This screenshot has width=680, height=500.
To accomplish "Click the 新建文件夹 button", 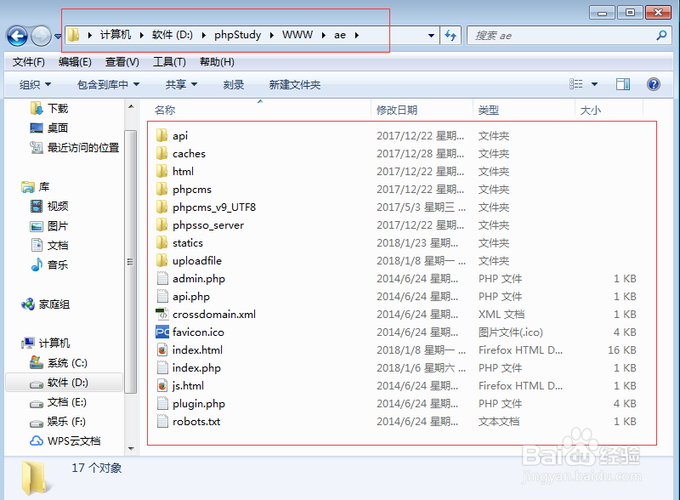I will coord(294,85).
